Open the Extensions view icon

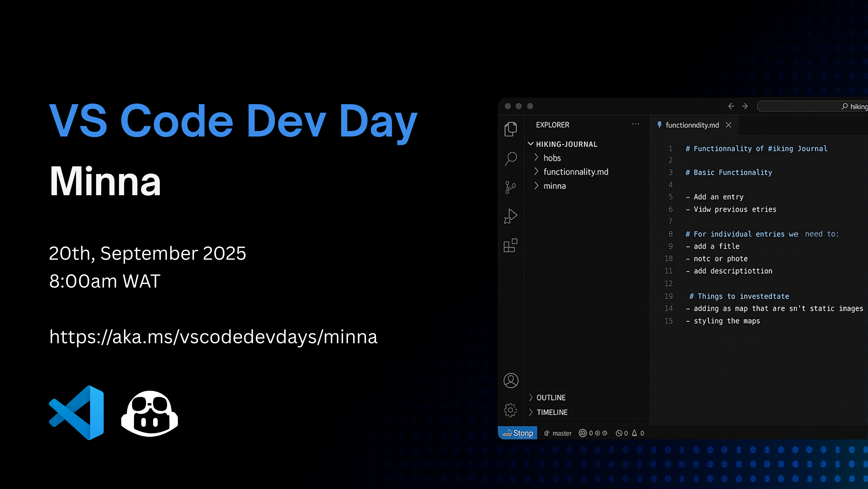(510, 246)
